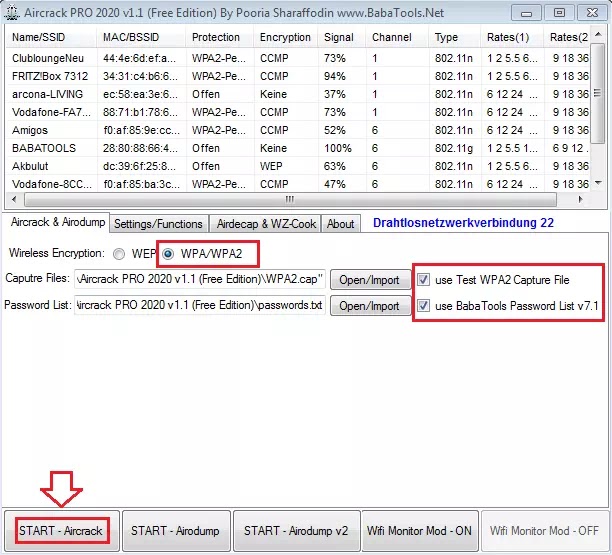Start Aircrack with the START - Aircrack button
Screen dimensions: 612x555
[61, 530]
